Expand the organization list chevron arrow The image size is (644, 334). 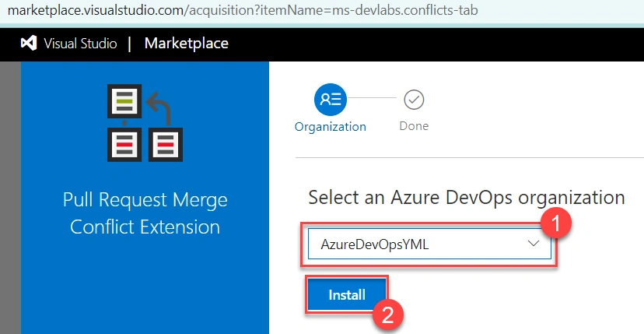[534, 244]
